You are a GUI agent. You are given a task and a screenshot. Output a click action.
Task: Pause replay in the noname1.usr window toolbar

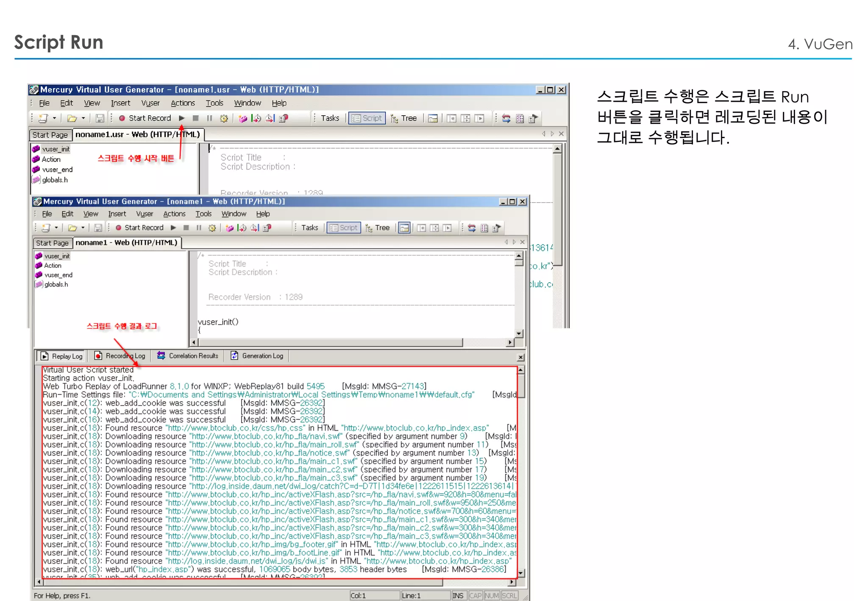pyautogui.click(x=209, y=118)
